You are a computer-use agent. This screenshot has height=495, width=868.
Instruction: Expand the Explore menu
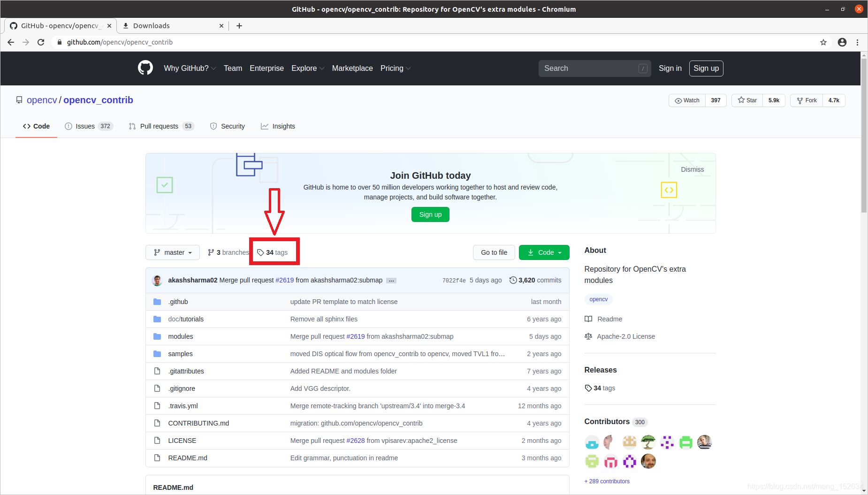click(x=308, y=69)
